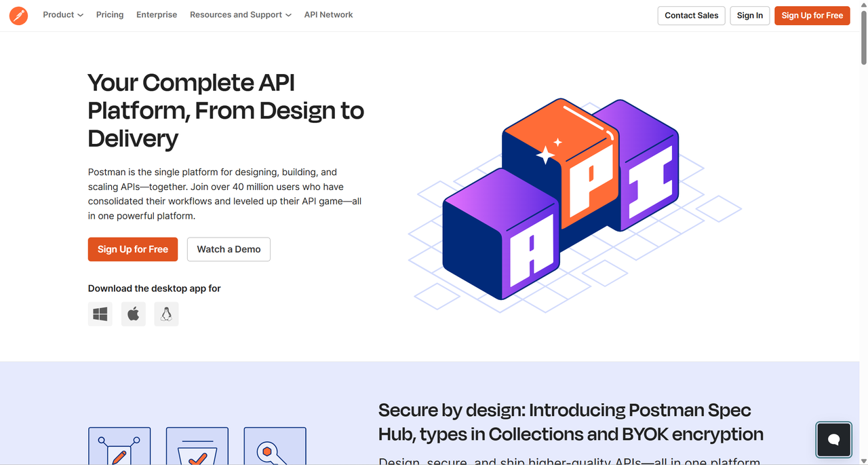Click the magnifier key illustration card
Screen dimensions: 868x465
tap(275, 446)
